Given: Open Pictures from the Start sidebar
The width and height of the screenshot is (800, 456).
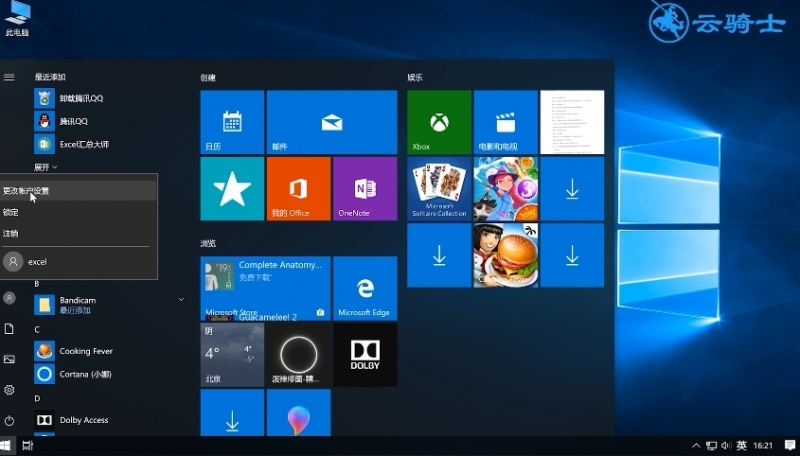Looking at the screenshot, I should tap(9, 359).
